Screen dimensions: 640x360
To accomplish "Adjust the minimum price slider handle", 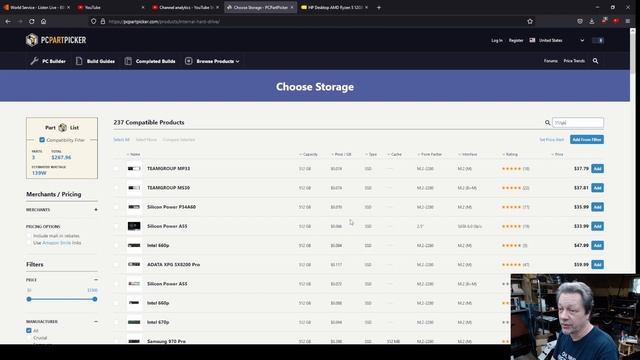I will point(29,299).
